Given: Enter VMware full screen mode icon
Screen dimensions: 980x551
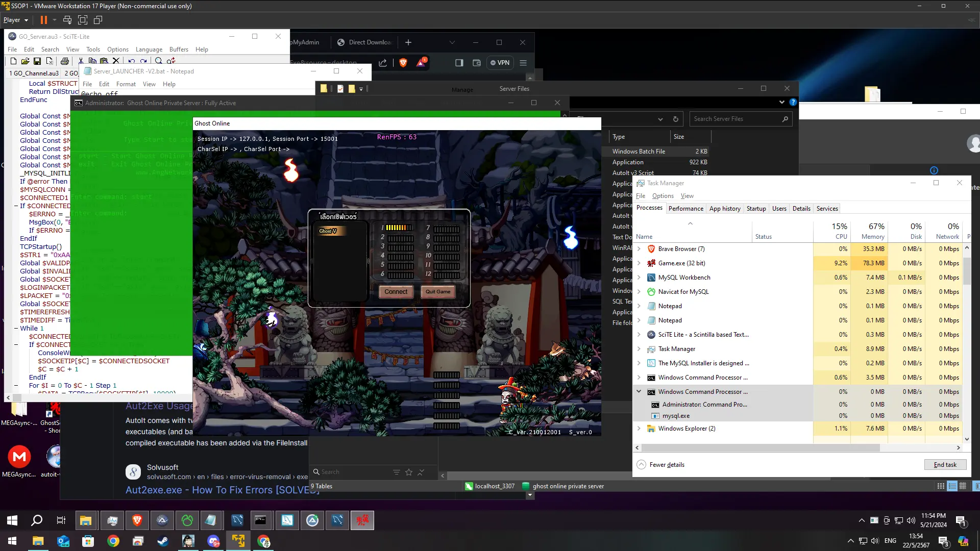Looking at the screenshot, I should [x=83, y=20].
